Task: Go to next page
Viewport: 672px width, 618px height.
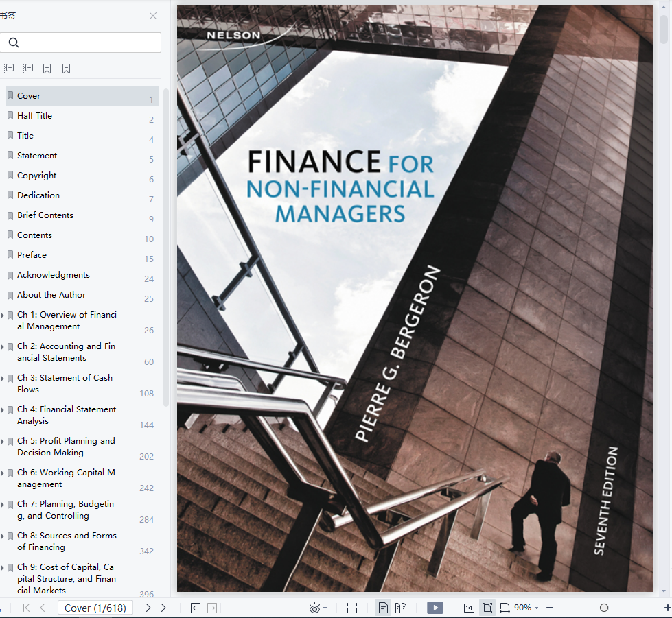Action: [148, 608]
